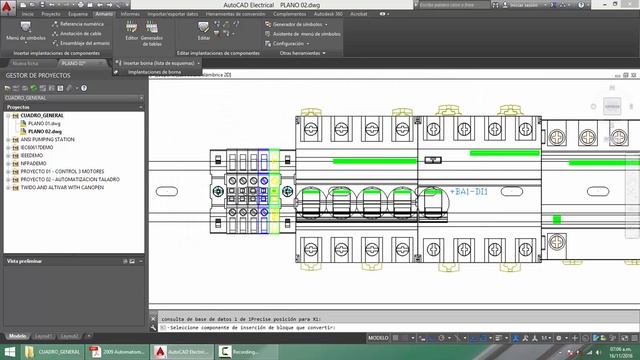Switch to the Complementos ribbon tab
The image size is (640, 360).
[x=289, y=14]
